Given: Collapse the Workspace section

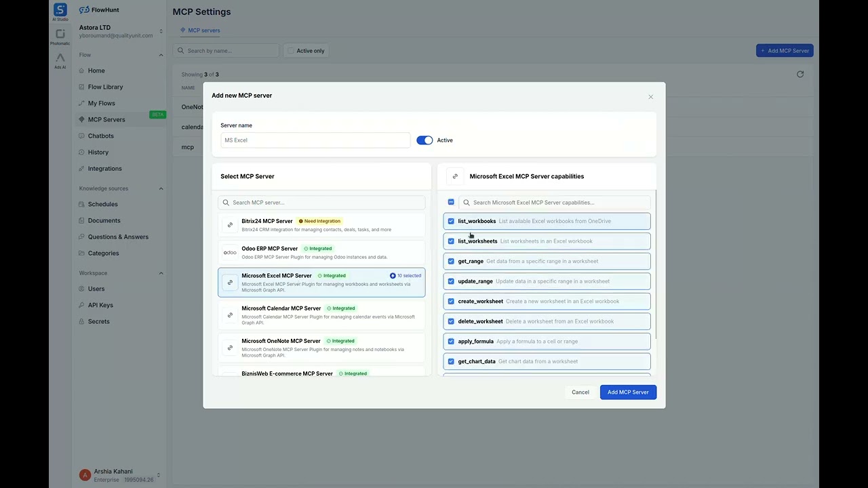Looking at the screenshot, I should coord(161,273).
